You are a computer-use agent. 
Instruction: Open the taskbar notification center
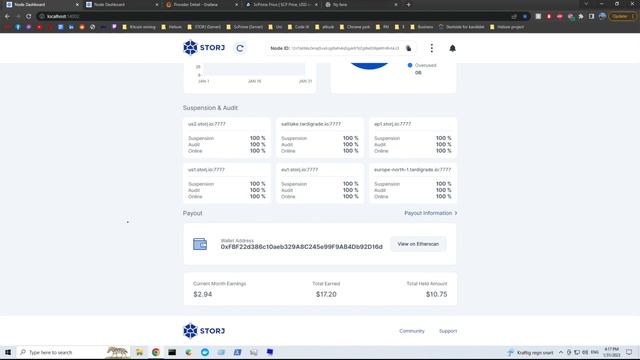pyautogui.click(x=629, y=352)
